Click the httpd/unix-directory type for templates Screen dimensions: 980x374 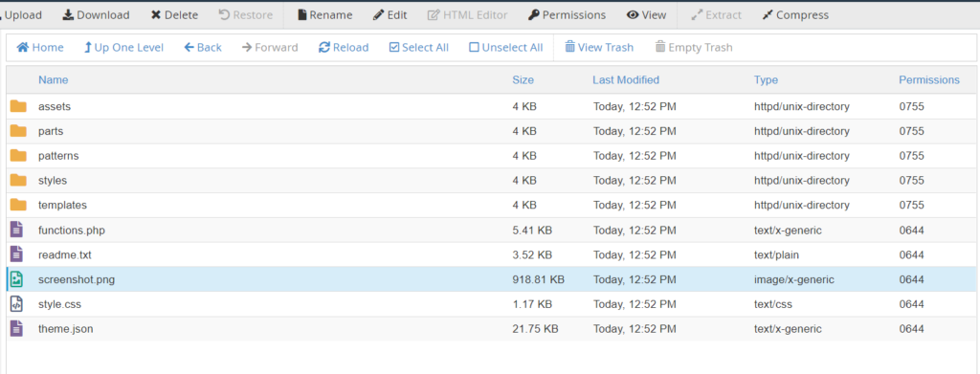(x=802, y=205)
